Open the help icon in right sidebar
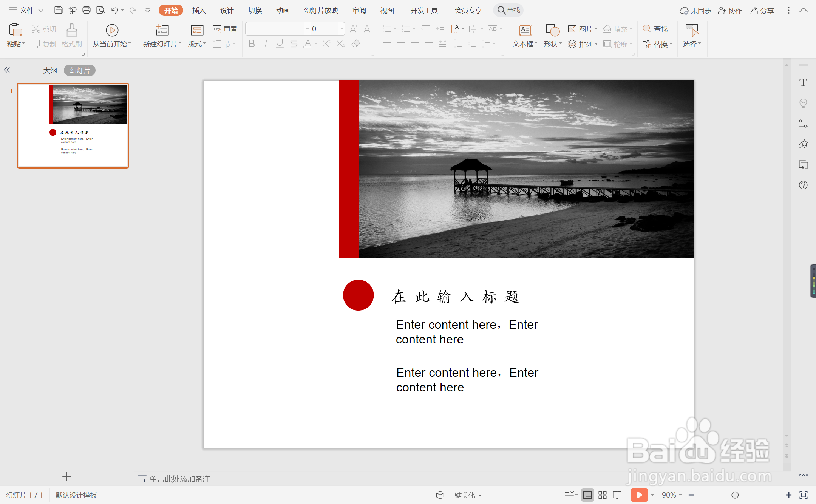 tap(803, 185)
